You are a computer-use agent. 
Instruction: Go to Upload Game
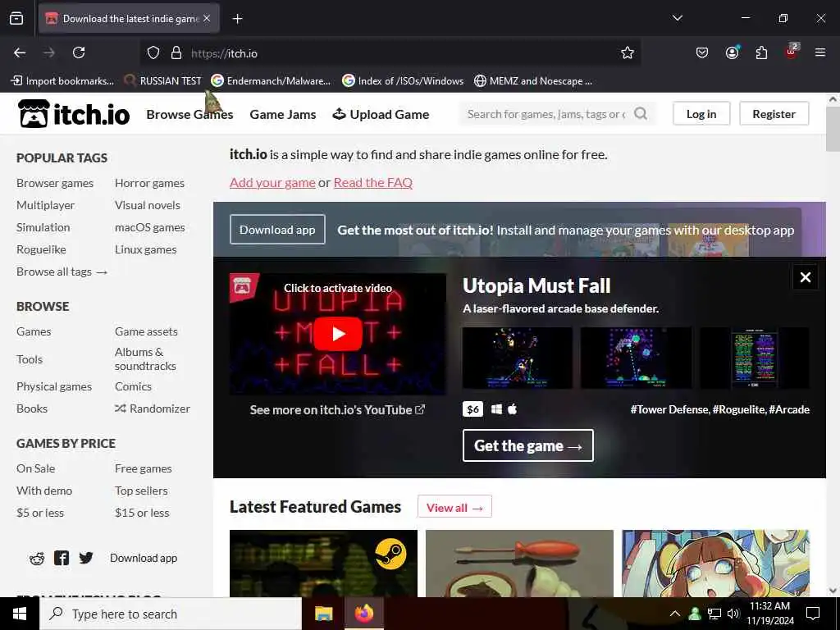pos(381,114)
